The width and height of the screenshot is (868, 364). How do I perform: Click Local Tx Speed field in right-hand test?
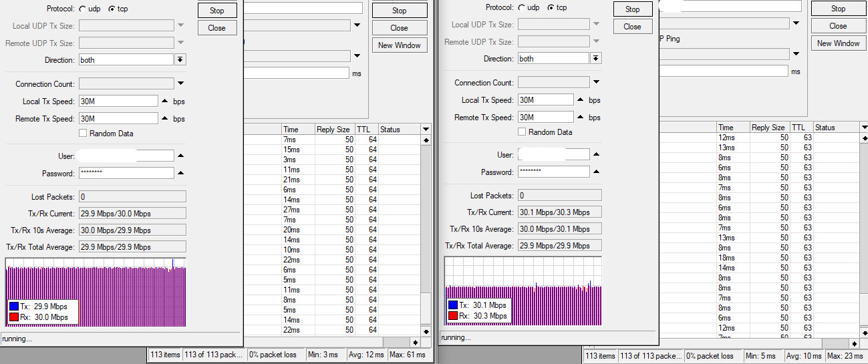pos(545,100)
